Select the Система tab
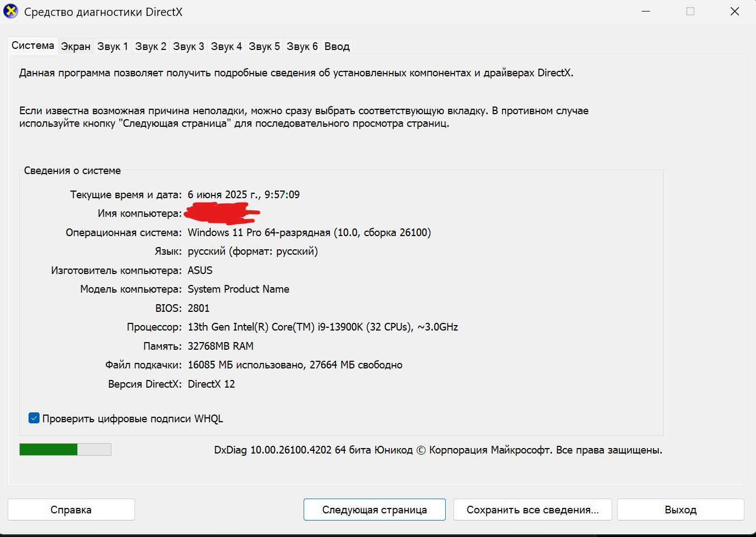The image size is (756, 537). (33, 46)
